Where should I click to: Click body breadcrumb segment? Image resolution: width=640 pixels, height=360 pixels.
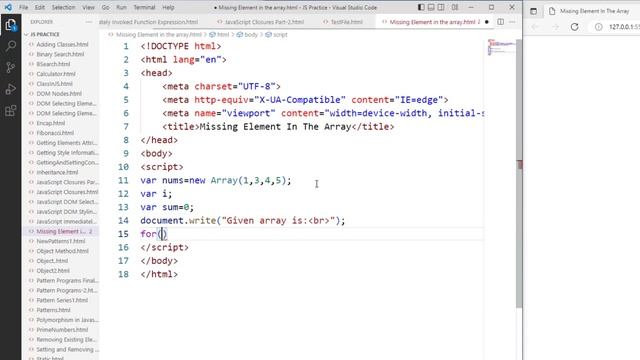251,35
